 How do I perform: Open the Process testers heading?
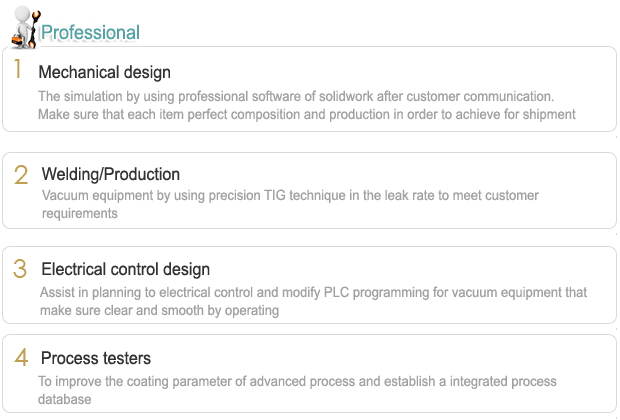[96, 358]
